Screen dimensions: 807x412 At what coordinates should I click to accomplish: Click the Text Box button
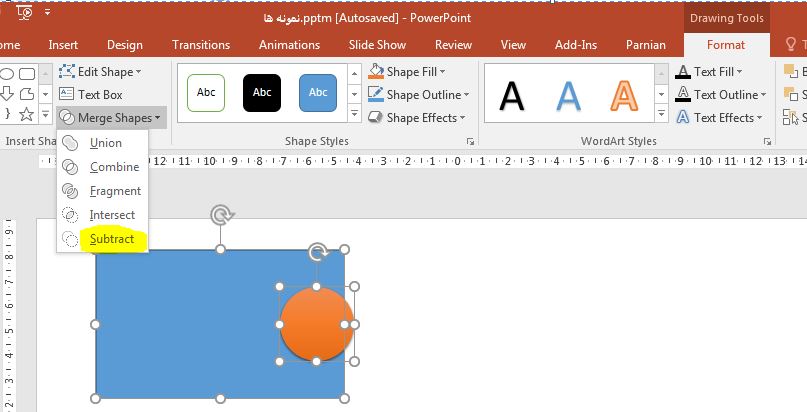[x=91, y=95]
